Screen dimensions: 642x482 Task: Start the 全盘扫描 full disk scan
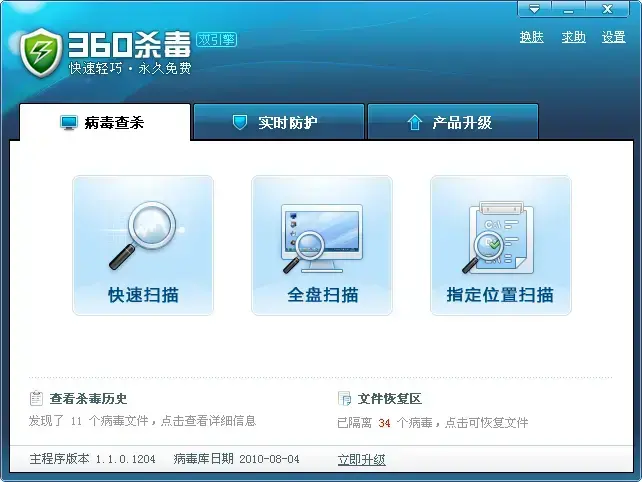[x=322, y=246]
